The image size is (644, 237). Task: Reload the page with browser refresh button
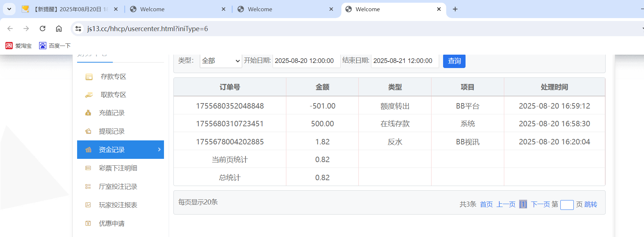pos(42,29)
